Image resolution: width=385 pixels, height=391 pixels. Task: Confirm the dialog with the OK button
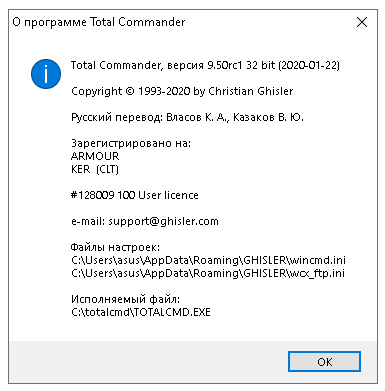[324, 362]
